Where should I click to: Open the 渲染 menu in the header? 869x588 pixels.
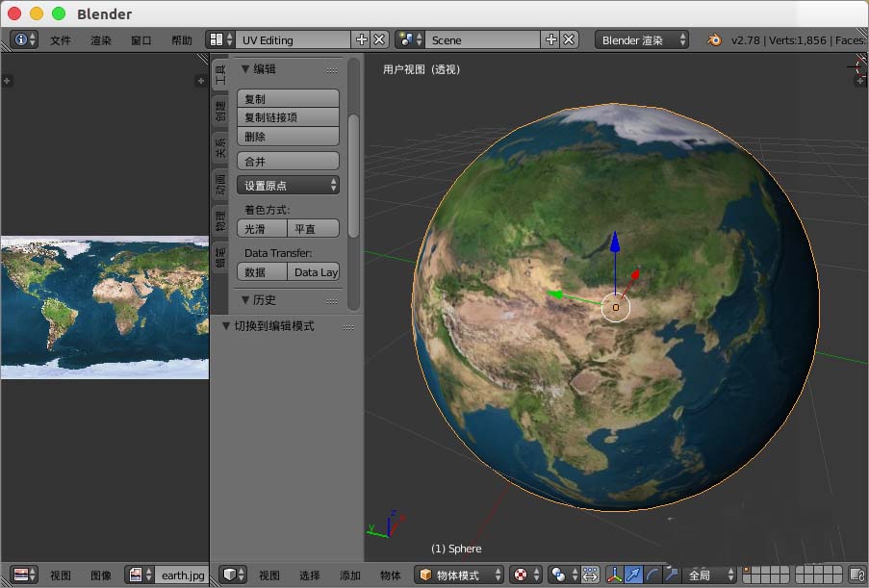[100, 40]
